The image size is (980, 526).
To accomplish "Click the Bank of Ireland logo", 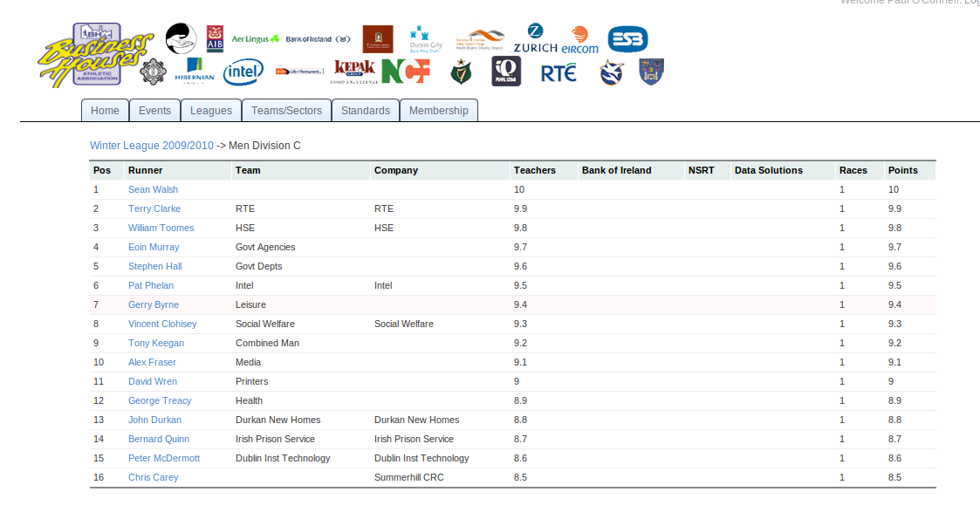I will [319, 38].
